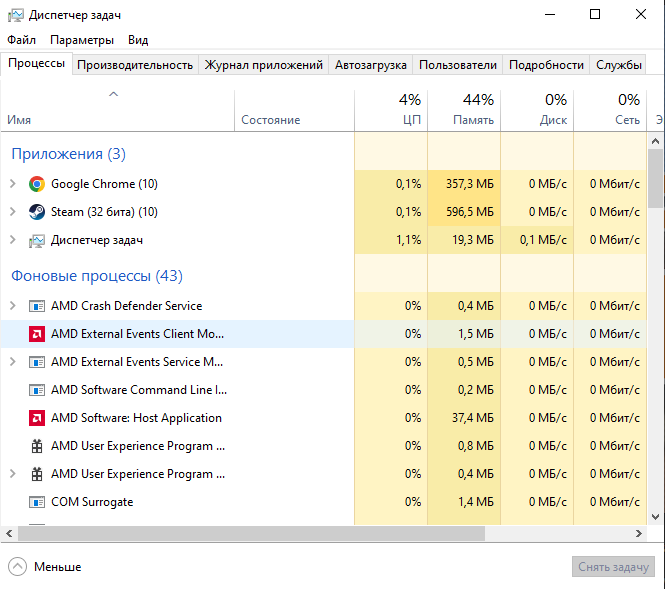
Task: Expand the AMD External Events Service entry
Action: pos(12,362)
